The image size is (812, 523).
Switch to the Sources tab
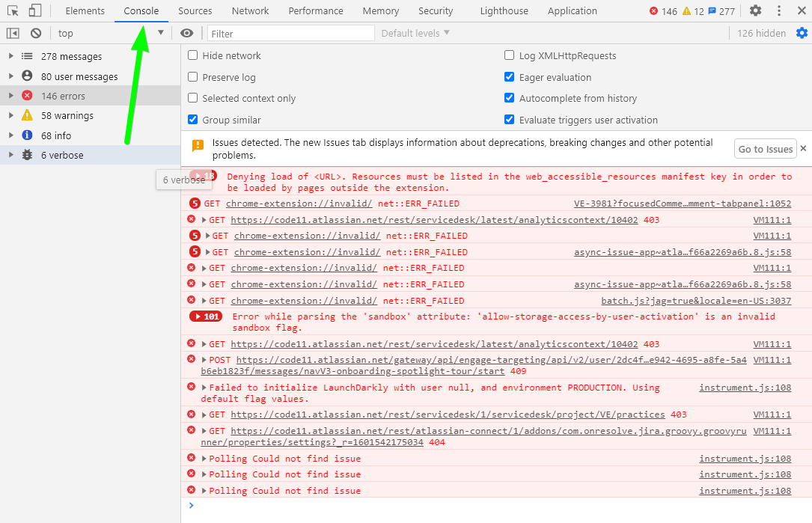(195, 11)
